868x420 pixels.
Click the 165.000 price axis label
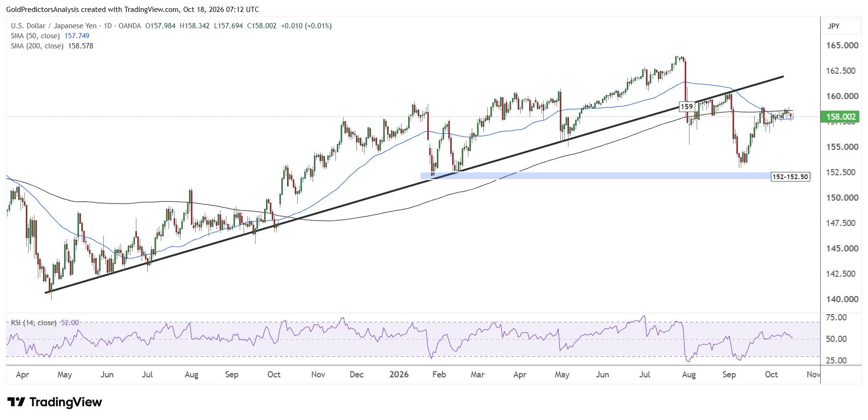pyautogui.click(x=842, y=45)
